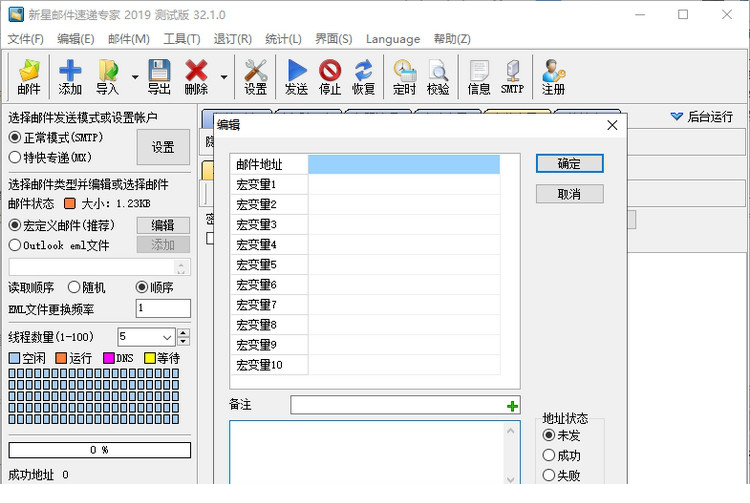Click the 取消 button in edit dialog

[570, 193]
